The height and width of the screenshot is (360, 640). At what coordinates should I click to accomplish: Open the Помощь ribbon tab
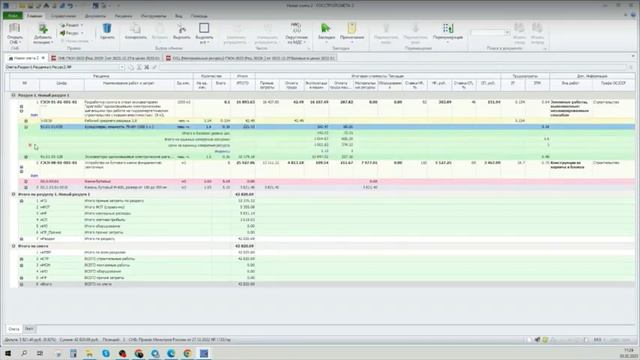[199, 16]
